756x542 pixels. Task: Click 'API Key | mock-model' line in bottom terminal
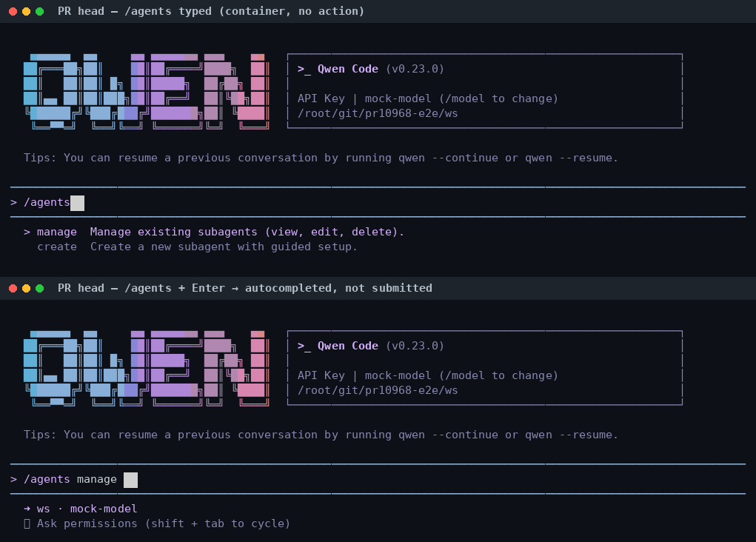click(x=428, y=375)
